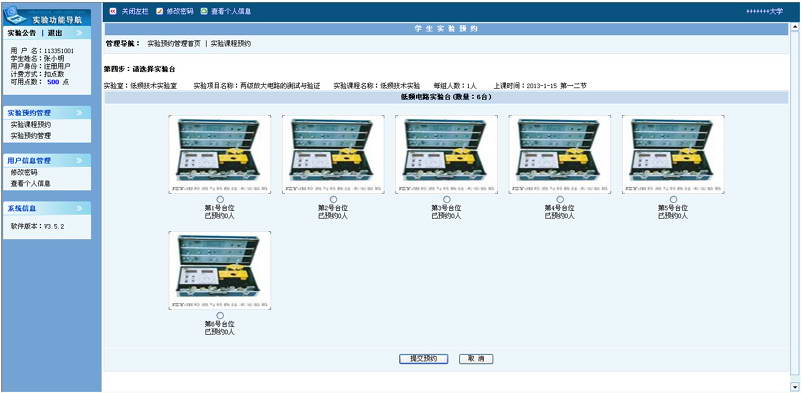This screenshot has height=393, width=802.
Task: Collapse the 实验公告 panel arrow icon
Action: pos(79,33)
